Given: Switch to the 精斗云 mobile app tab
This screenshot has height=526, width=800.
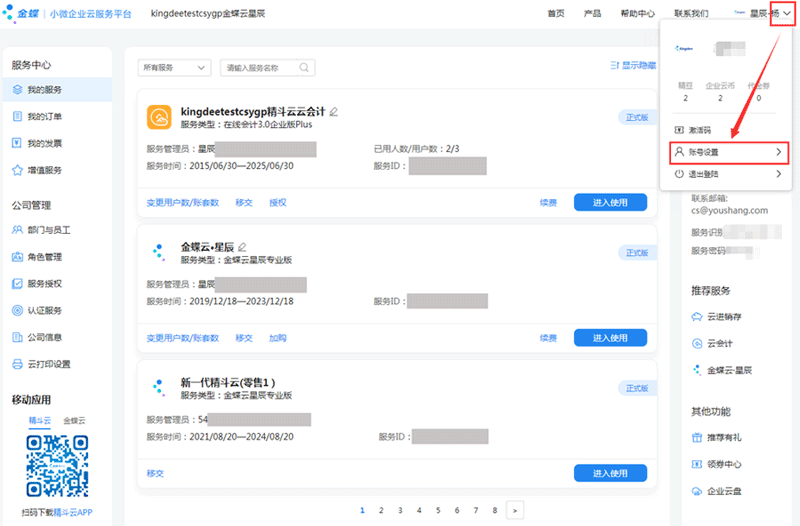Looking at the screenshot, I should point(40,421).
